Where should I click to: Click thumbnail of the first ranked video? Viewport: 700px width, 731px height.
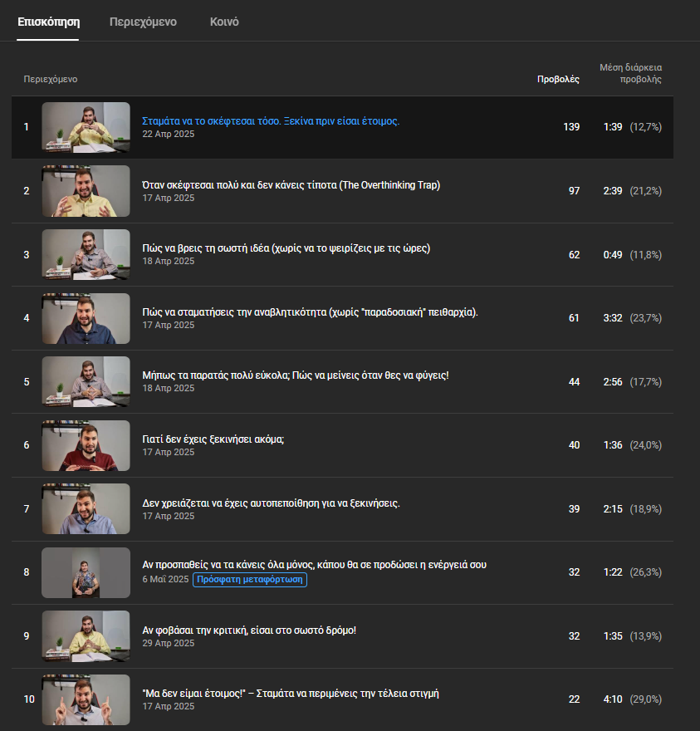pos(86,127)
